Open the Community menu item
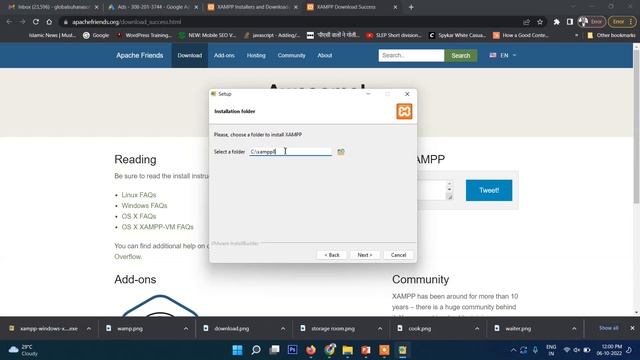Image resolution: width=640 pixels, height=360 pixels. tap(291, 56)
